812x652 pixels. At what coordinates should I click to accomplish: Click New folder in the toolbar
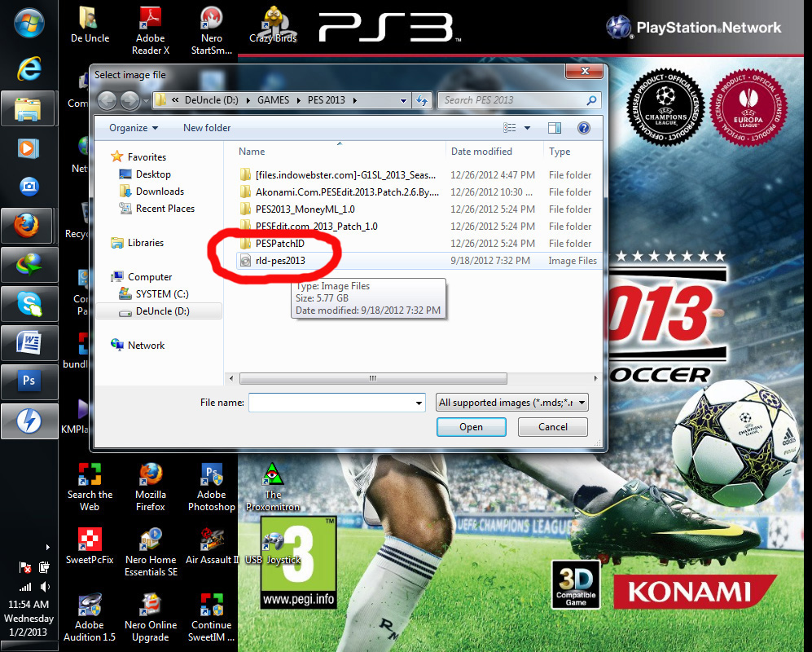(x=207, y=128)
